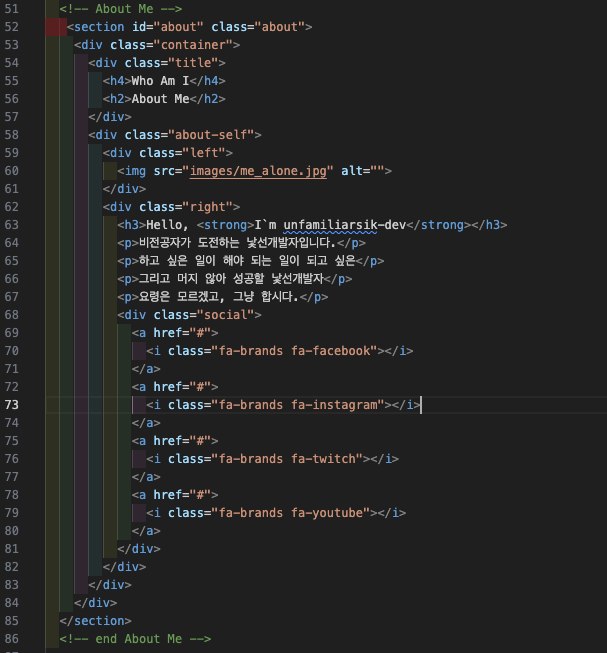Click the class="container" value text

193,45
